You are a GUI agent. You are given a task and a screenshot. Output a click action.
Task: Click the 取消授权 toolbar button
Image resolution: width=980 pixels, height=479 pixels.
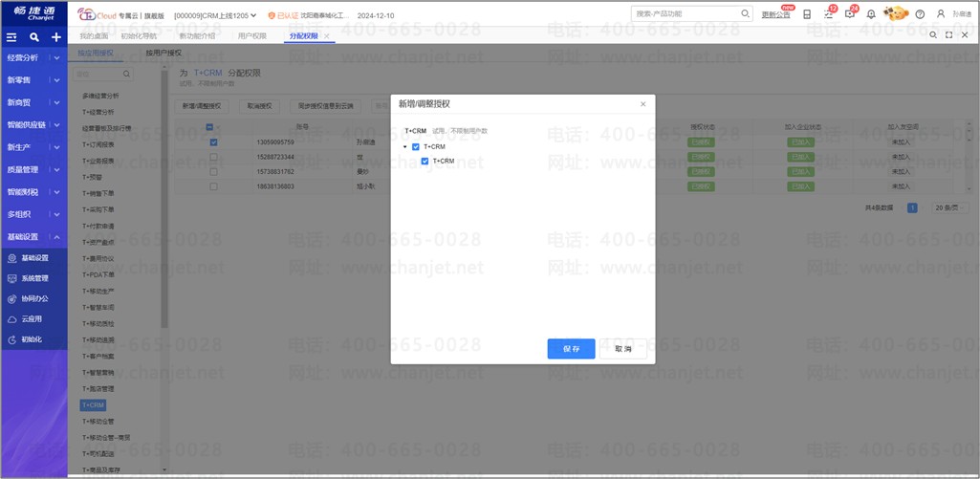tap(259, 106)
